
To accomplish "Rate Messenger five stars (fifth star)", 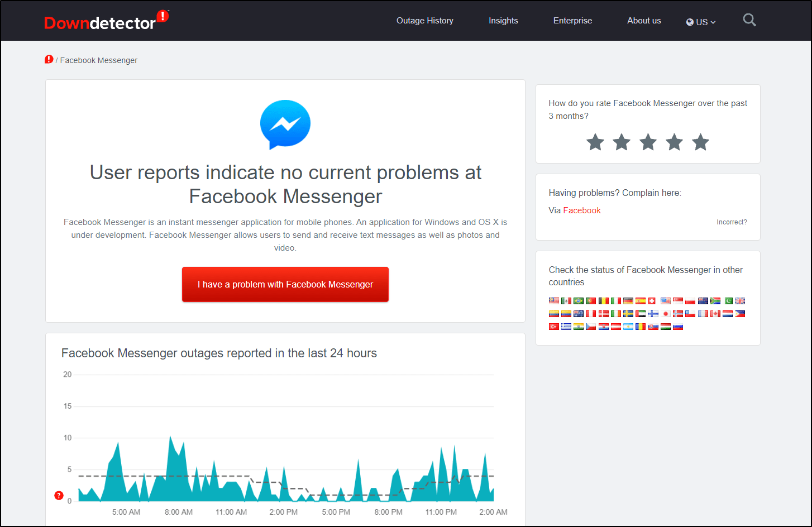I will tap(700, 142).
